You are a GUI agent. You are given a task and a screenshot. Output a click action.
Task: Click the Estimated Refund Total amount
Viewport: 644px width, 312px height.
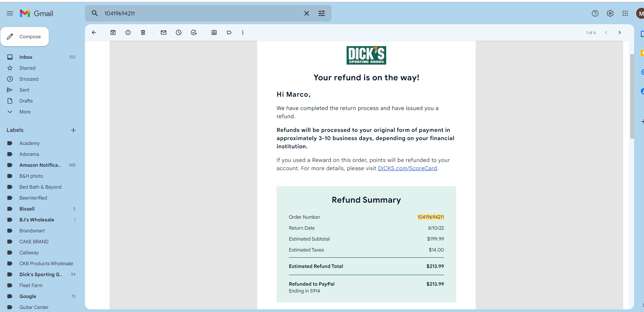[435, 266]
